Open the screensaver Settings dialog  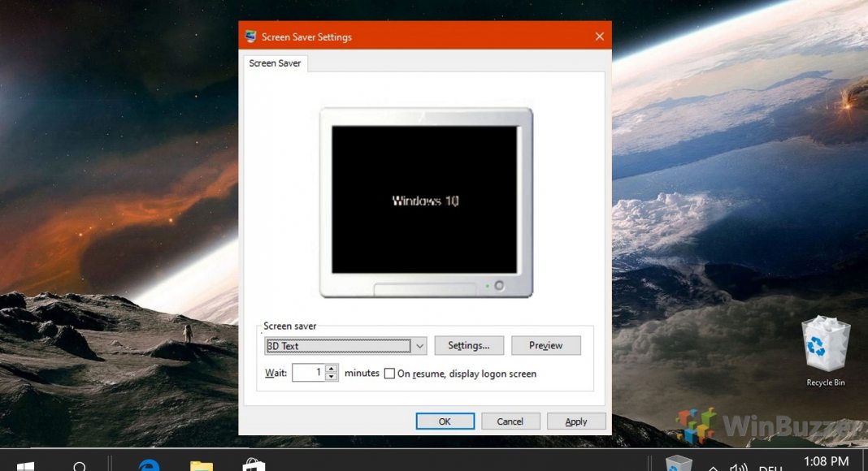coord(468,345)
